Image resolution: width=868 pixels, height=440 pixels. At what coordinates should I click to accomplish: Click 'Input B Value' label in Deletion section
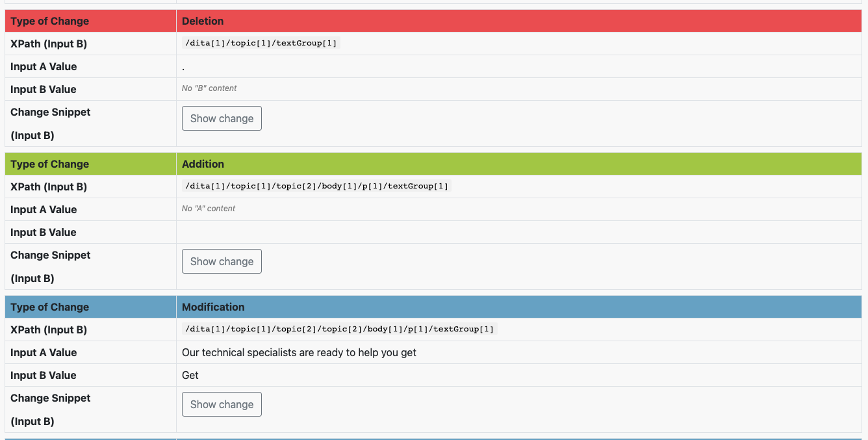(44, 89)
